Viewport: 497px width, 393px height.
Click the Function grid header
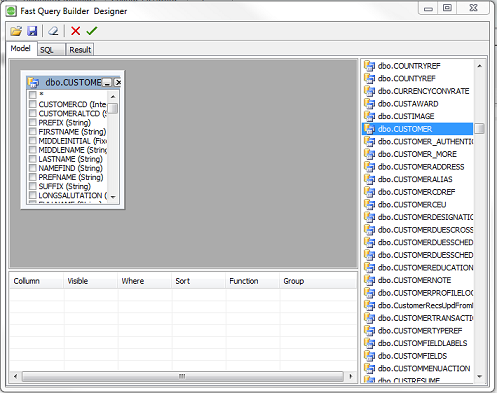click(252, 281)
